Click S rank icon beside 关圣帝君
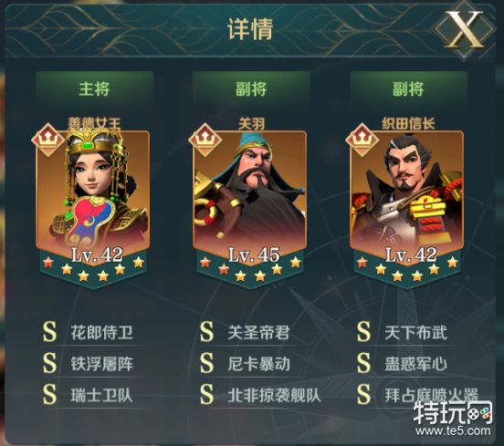Viewport: 504px width, 446px height. point(206,332)
